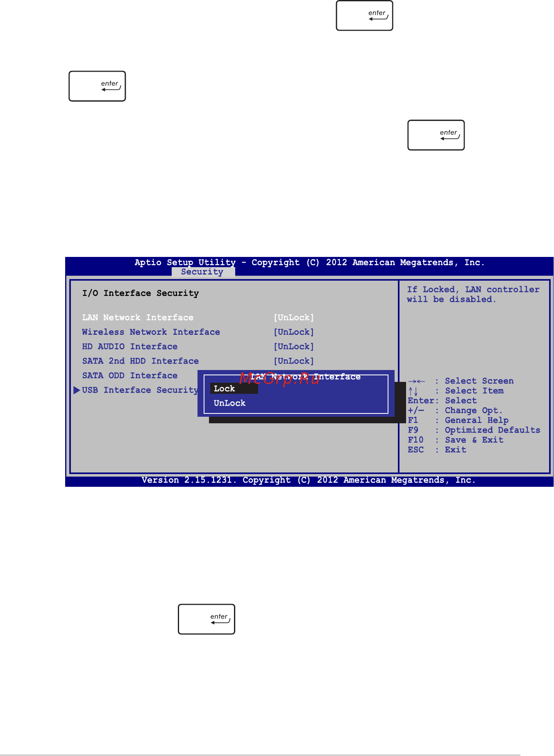Open the Security tab
Viewport: 554px width, 756px height.
203,272
